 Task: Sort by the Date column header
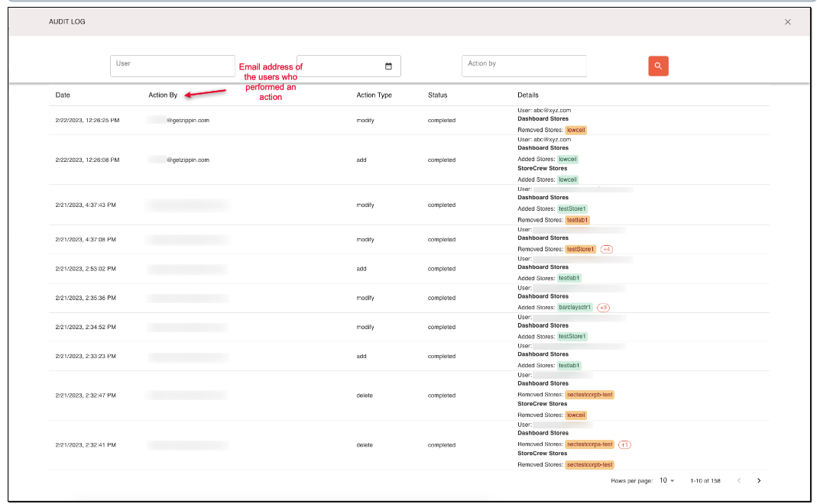click(x=62, y=95)
